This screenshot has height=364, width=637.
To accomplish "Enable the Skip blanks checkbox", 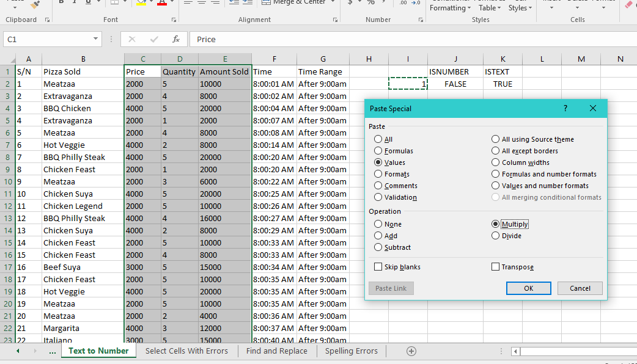I will pos(378,267).
